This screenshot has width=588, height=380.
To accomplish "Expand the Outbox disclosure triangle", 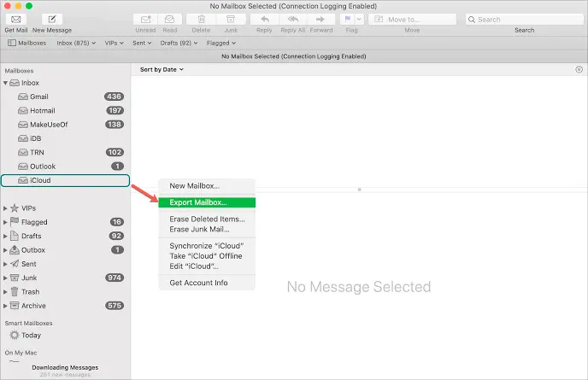I will pyautogui.click(x=5, y=250).
